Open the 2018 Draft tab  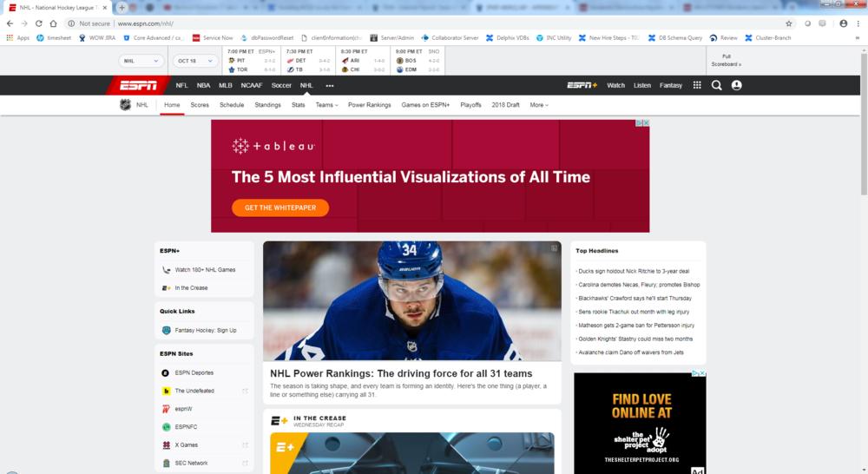[505, 105]
